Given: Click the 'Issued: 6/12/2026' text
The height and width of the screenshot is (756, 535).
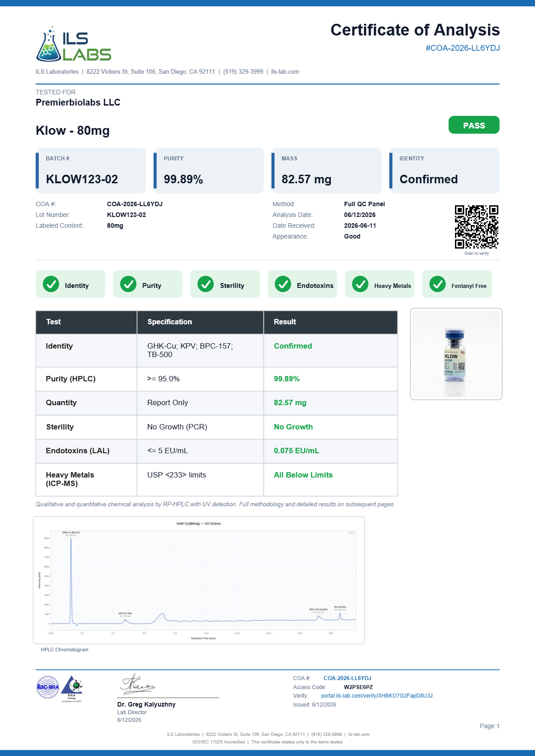Looking at the screenshot, I should tap(314, 705).
